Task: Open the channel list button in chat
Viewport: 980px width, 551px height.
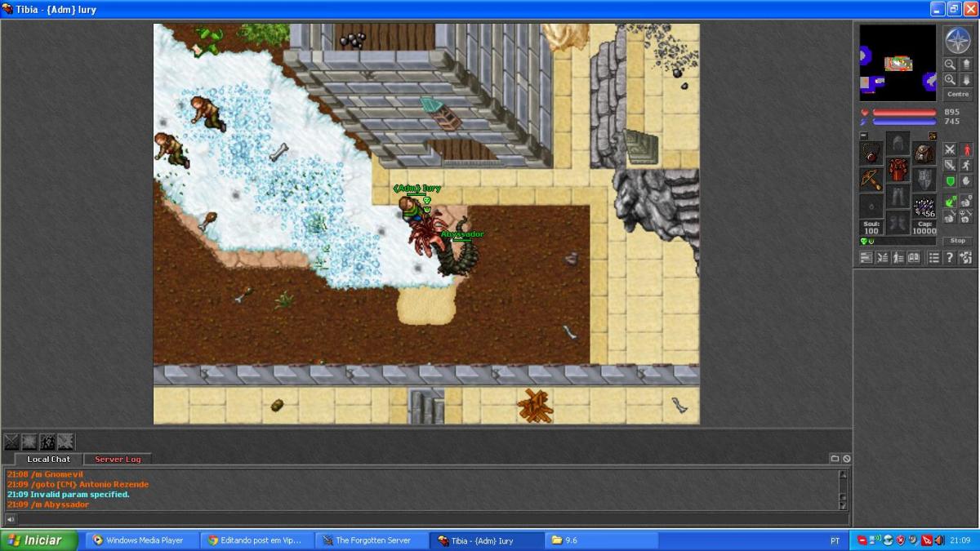Action: point(835,459)
